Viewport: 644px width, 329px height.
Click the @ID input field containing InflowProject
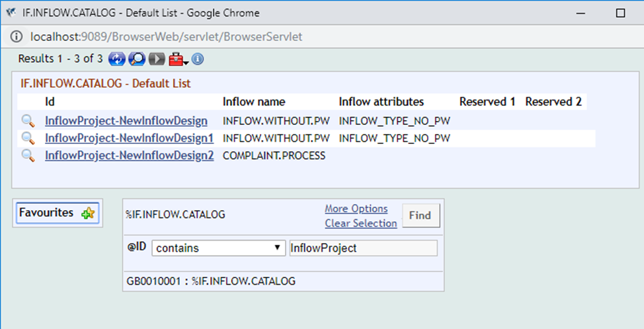click(x=363, y=248)
